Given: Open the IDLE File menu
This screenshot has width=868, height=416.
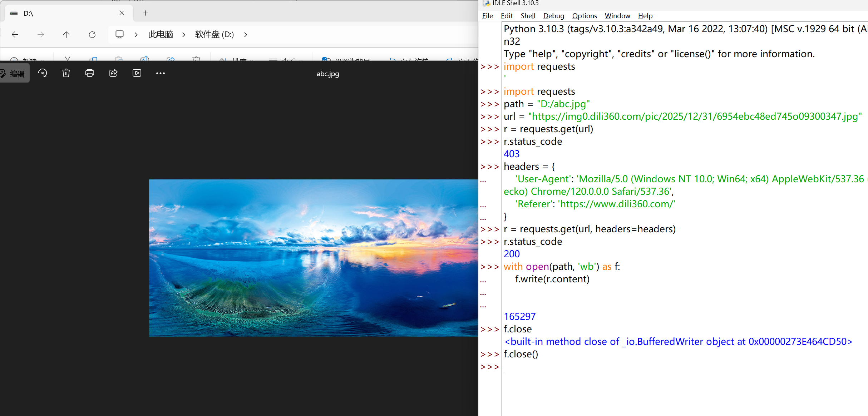Looking at the screenshot, I should click(487, 16).
